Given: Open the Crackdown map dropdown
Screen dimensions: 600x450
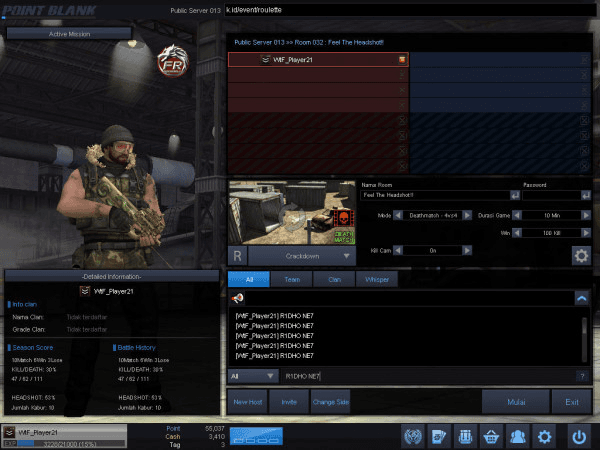Looking at the screenshot, I should (x=302, y=256).
